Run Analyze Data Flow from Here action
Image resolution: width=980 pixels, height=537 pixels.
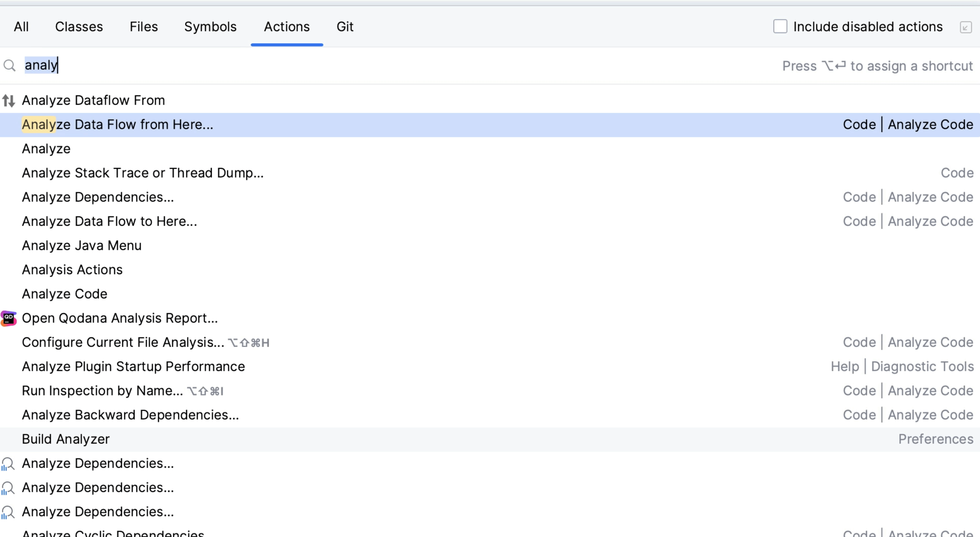[118, 124]
